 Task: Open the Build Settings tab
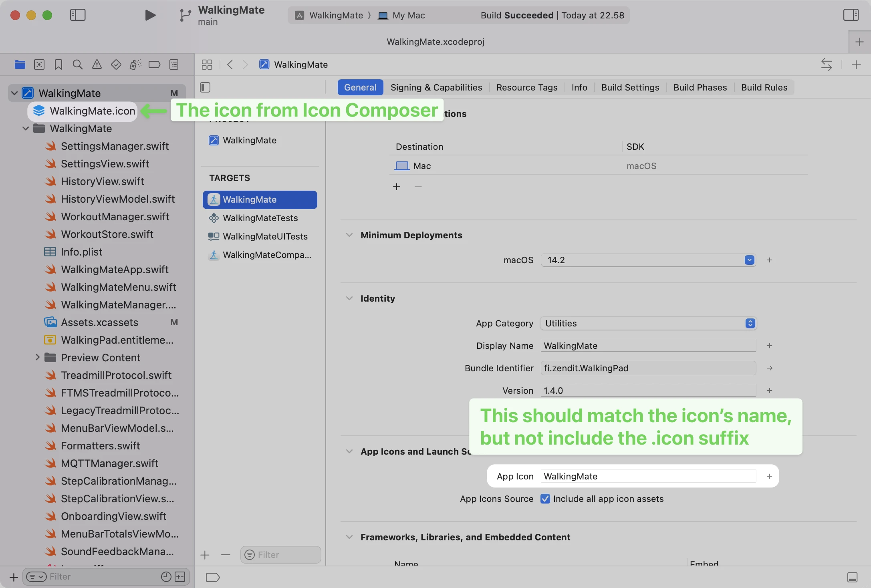tap(630, 87)
